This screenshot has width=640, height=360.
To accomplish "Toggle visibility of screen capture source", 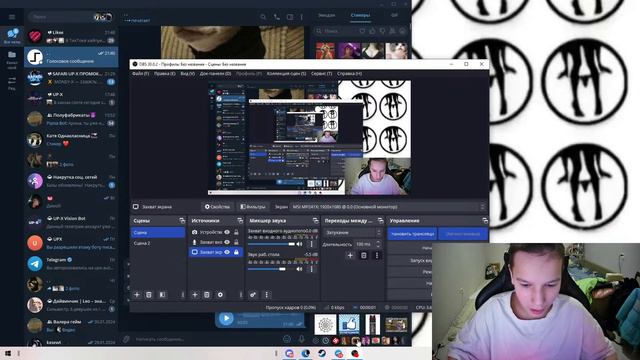I will click(x=227, y=252).
